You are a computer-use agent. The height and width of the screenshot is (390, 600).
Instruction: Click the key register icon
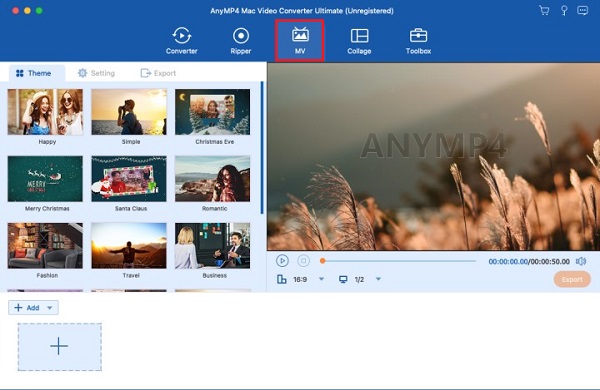[x=564, y=10]
